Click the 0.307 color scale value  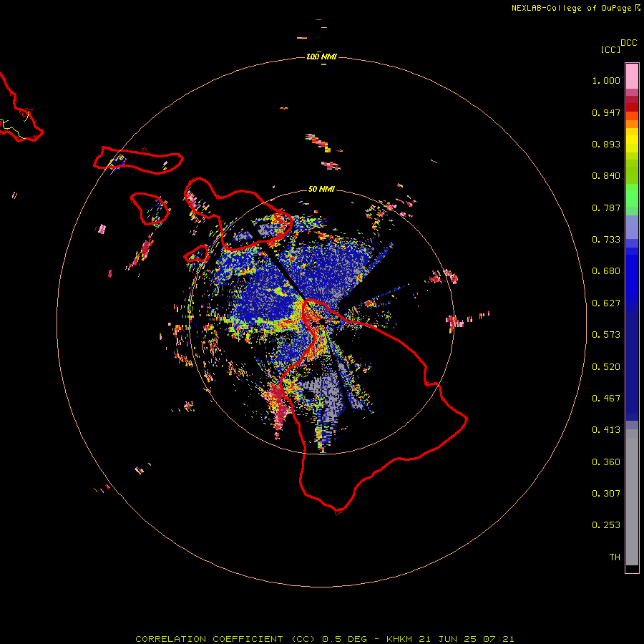pos(606,494)
